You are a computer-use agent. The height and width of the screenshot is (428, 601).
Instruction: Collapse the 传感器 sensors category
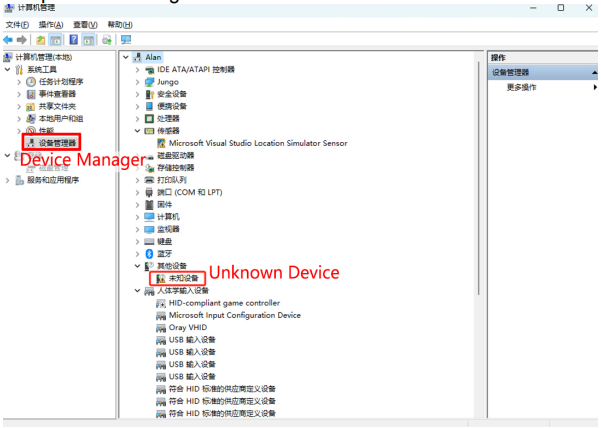(x=137, y=131)
